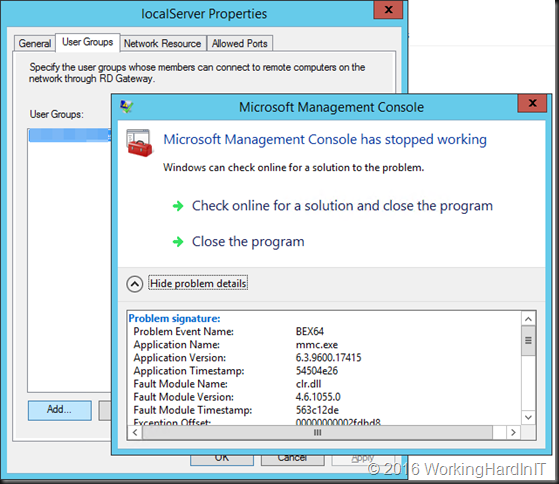Click the 4.6.1055.0 fault module version

[x=318, y=397]
